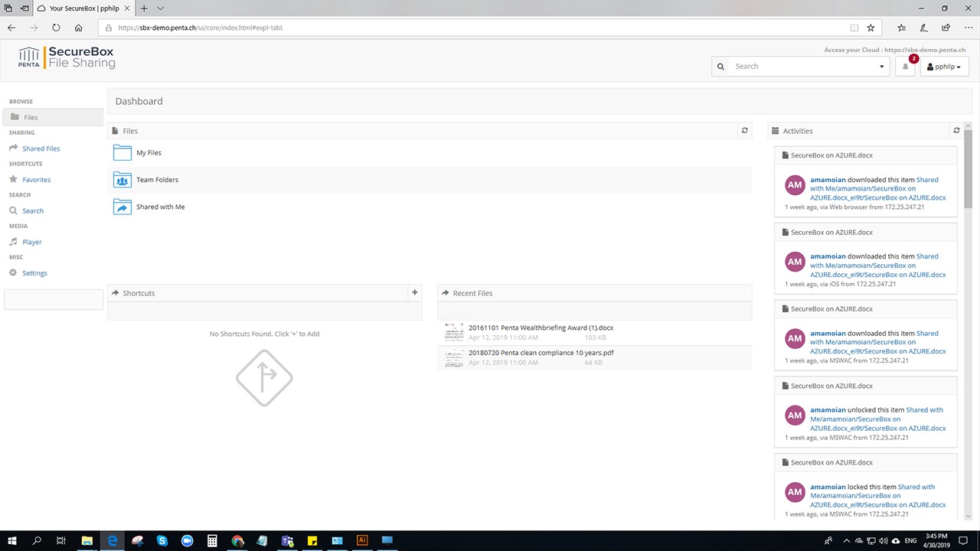Open File Explorer from taskbar

(x=87, y=540)
